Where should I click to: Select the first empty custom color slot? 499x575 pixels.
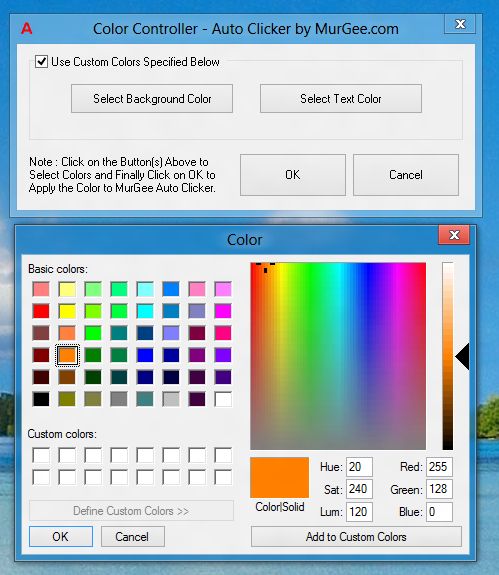[x=41, y=455]
